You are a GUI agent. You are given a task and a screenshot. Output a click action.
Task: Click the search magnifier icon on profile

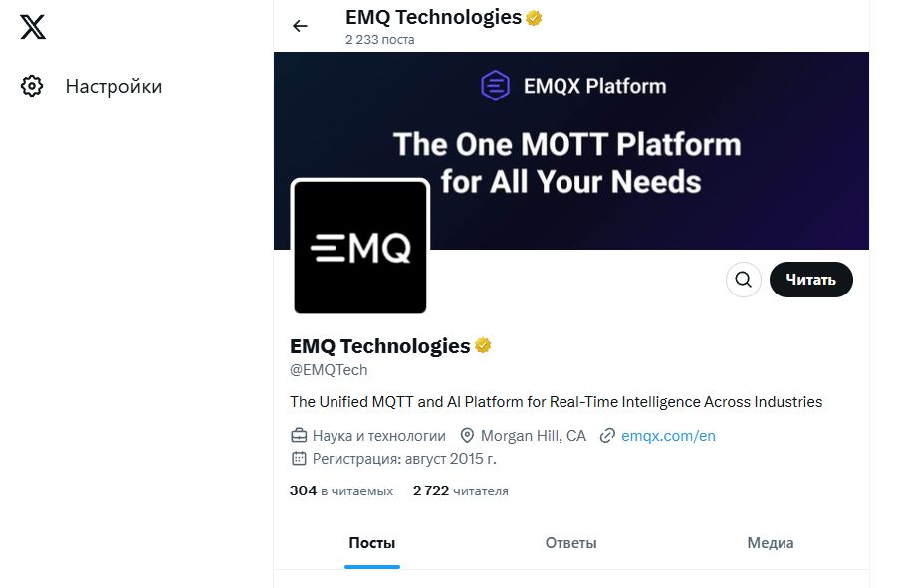pos(743,280)
